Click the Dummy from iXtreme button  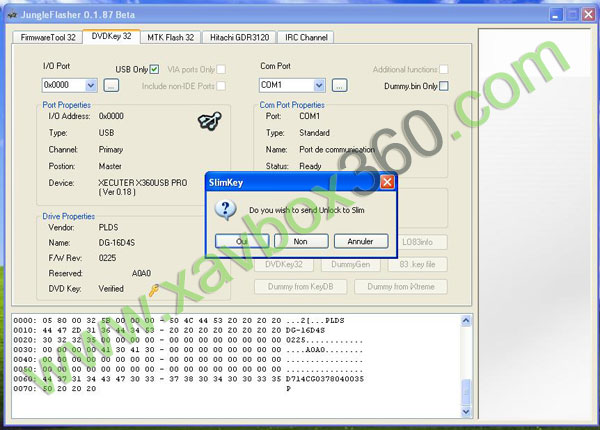click(x=401, y=287)
